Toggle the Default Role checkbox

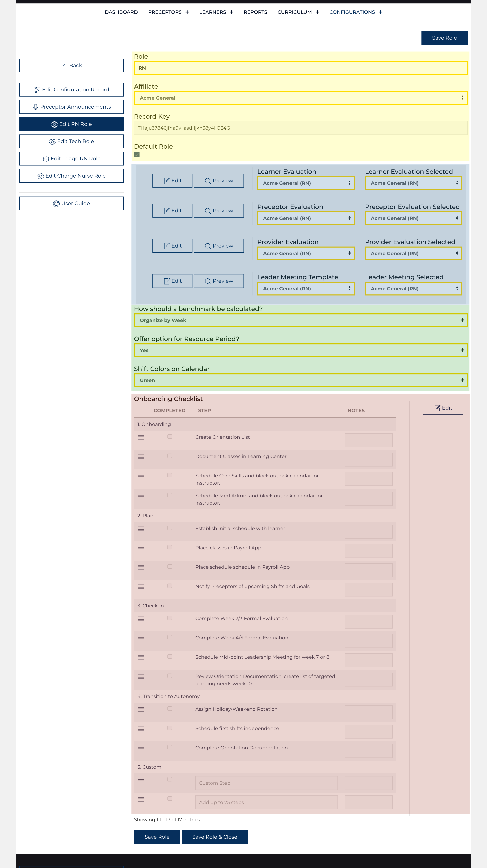(137, 155)
